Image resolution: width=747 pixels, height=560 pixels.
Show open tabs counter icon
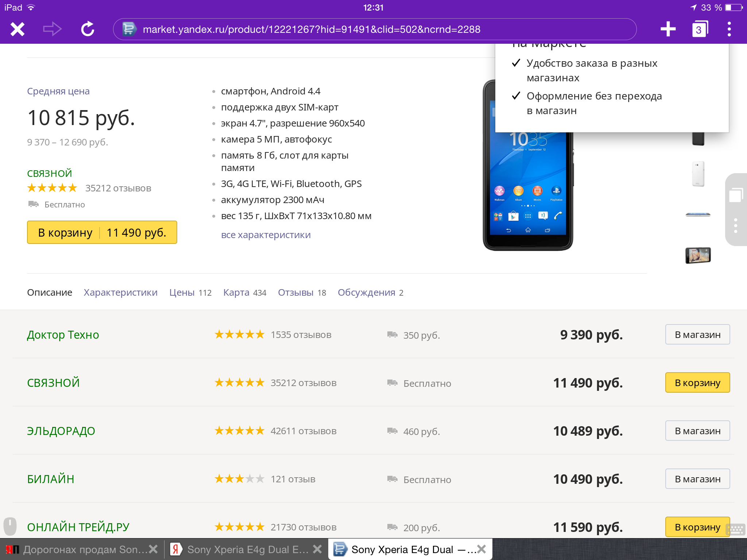(x=700, y=29)
